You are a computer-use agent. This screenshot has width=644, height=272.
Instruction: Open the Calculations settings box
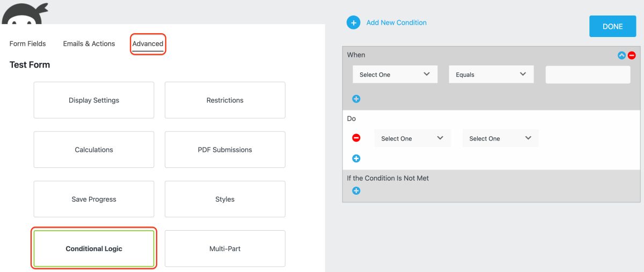pyautogui.click(x=94, y=150)
